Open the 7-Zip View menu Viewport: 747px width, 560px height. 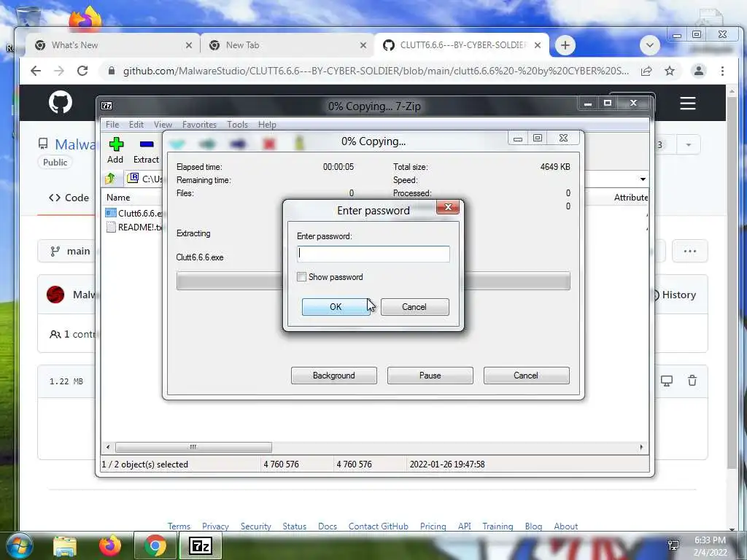click(x=163, y=124)
